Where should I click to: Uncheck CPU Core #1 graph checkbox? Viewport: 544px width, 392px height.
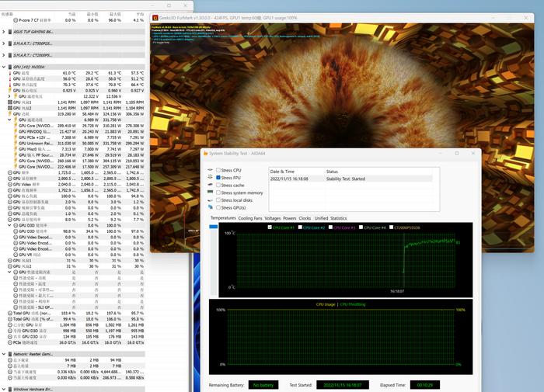[x=270, y=227]
